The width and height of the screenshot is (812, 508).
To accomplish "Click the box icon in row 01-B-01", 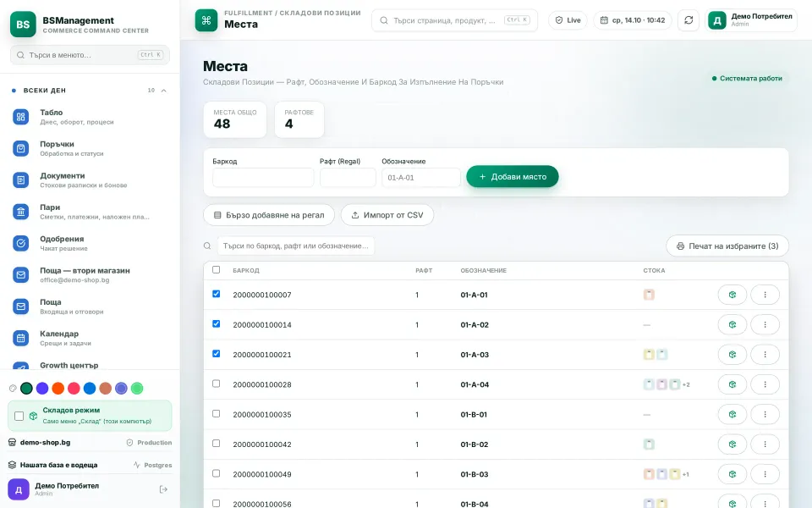I will point(732,415).
